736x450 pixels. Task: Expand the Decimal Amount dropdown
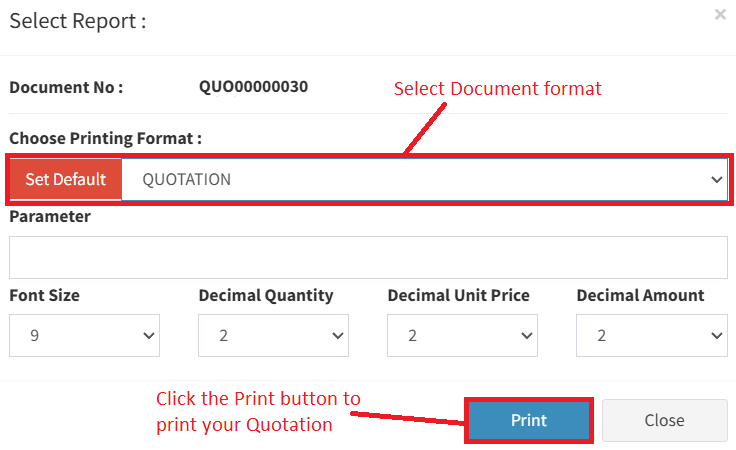click(651, 335)
